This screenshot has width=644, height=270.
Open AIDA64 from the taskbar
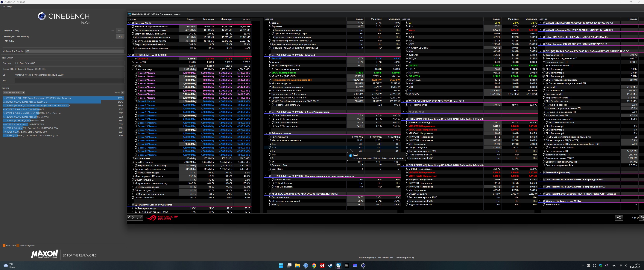pyautogui.click(x=322, y=265)
